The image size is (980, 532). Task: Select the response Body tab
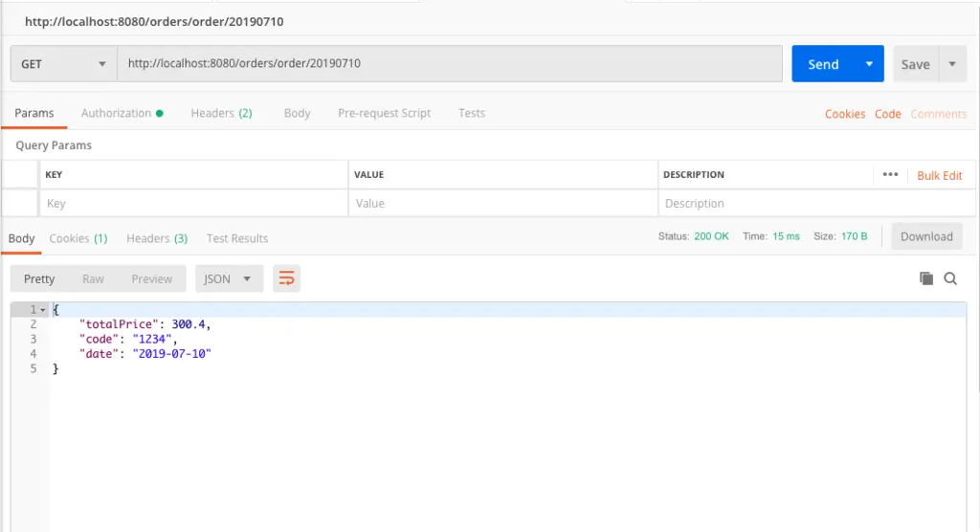[x=21, y=238]
